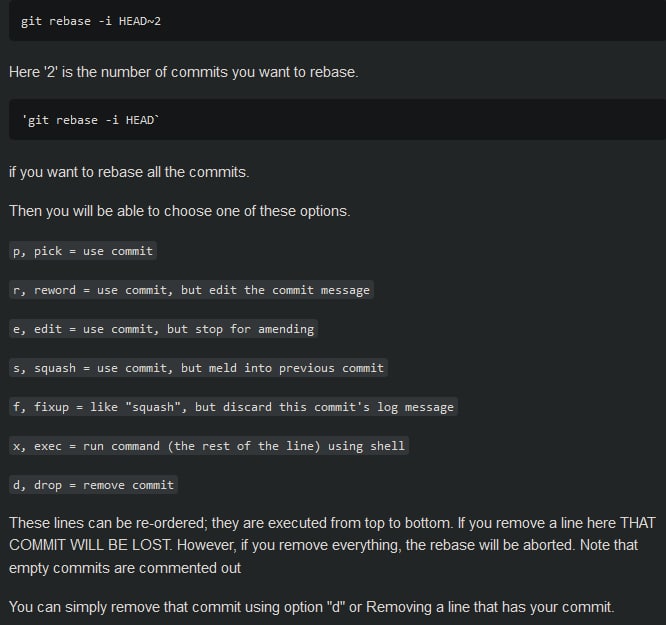Click the text 'if you want to rebase all the commits'

coord(129,172)
